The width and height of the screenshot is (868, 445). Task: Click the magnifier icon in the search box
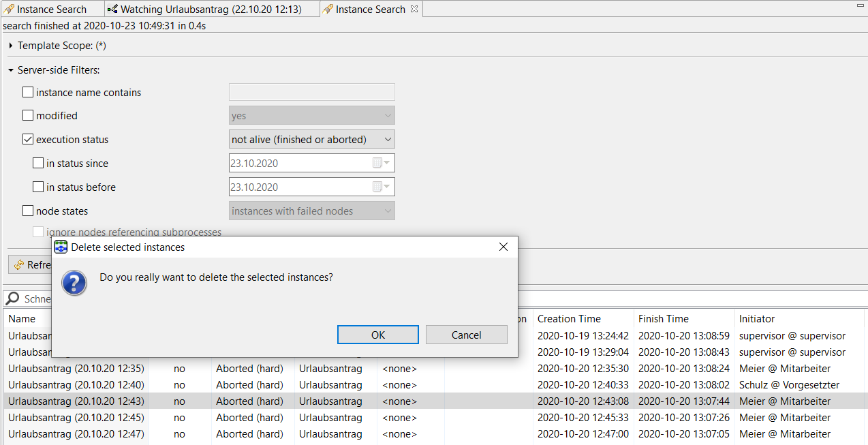click(12, 298)
